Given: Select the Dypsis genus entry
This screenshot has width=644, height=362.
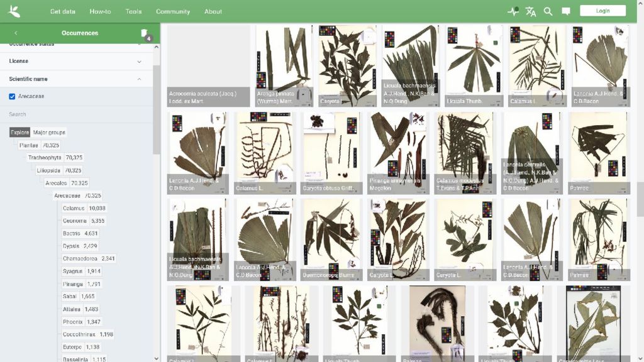Looking at the screenshot, I should point(71,246).
